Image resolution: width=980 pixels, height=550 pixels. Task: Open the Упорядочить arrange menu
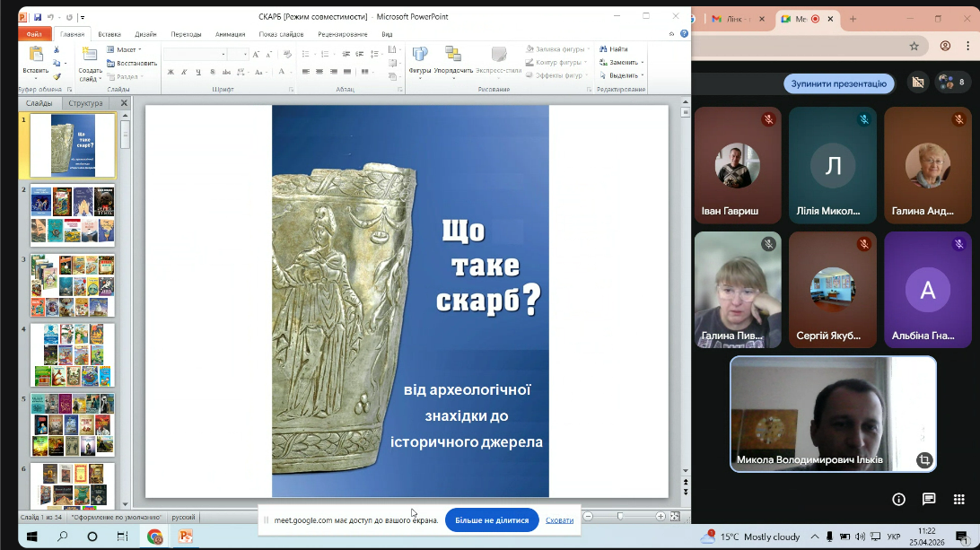[x=453, y=61]
